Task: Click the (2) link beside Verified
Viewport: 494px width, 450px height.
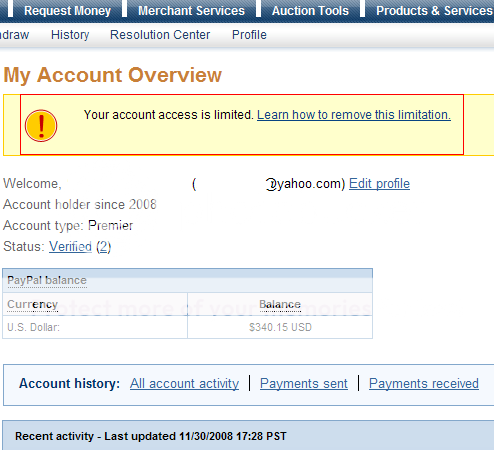Action: point(103,247)
